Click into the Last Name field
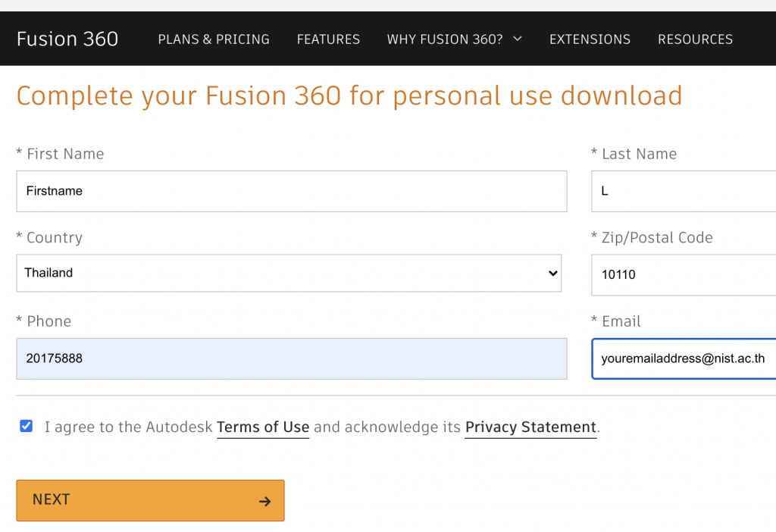This screenshot has height=532, width=776. [x=684, y=191]
